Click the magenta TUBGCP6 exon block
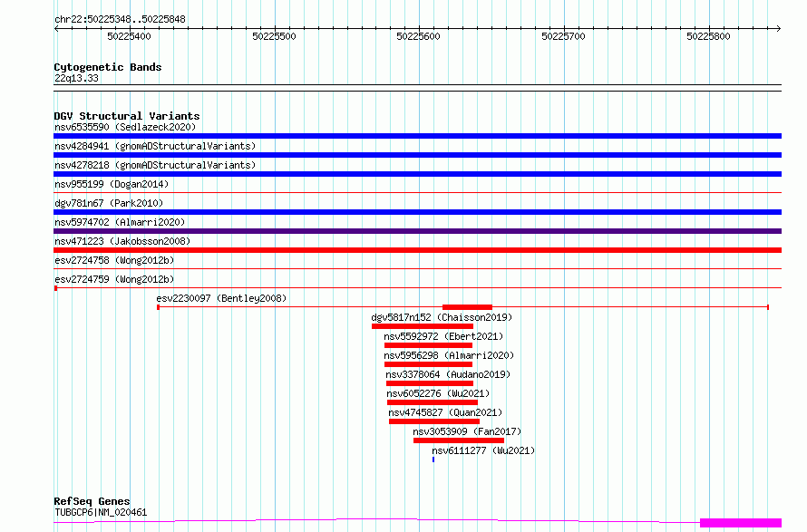The image size is (807, 532). coord(741,523)
